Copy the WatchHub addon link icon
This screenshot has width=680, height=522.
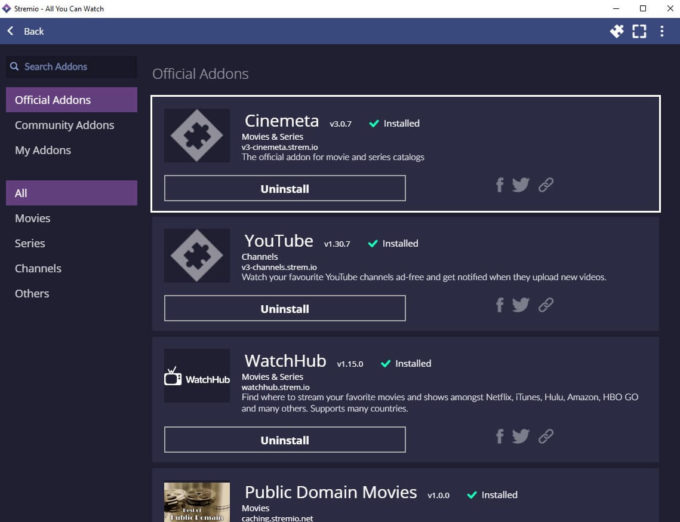[546, 436]
